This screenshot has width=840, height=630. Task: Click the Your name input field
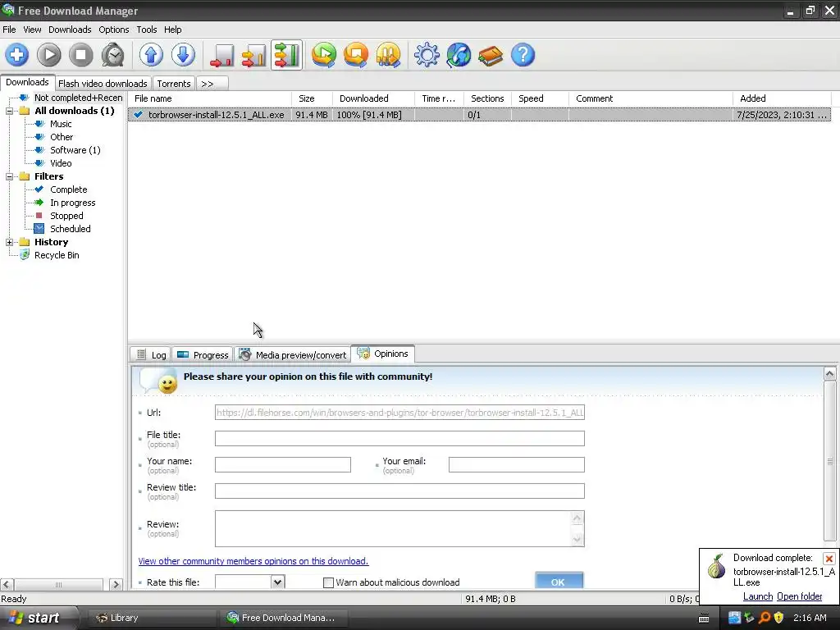coord(283,464)
